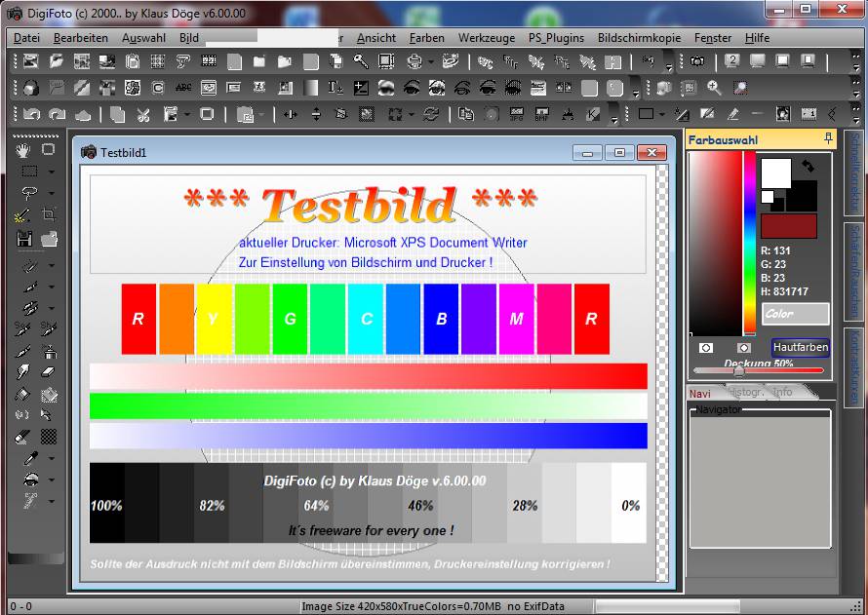
Task: Click the scissors cut icon
Action: [142, 115]
